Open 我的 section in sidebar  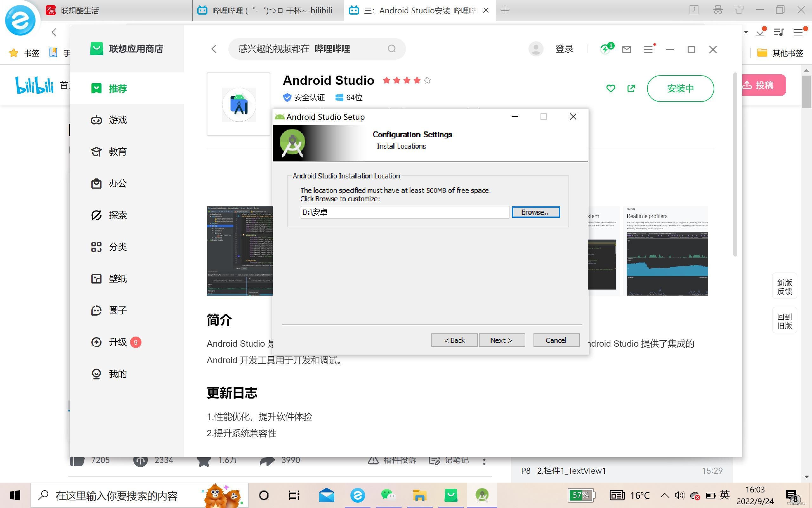tap(127, 374)
